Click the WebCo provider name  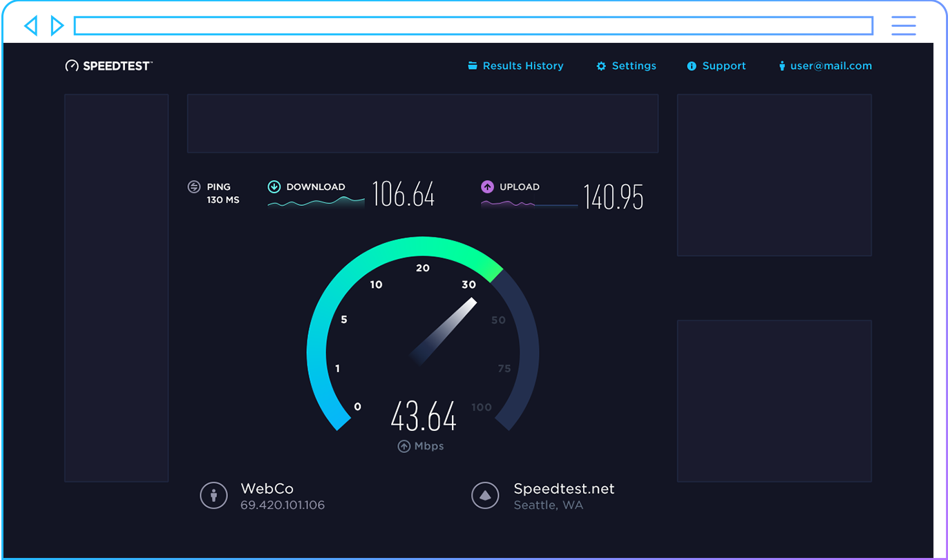coord(267,489)
